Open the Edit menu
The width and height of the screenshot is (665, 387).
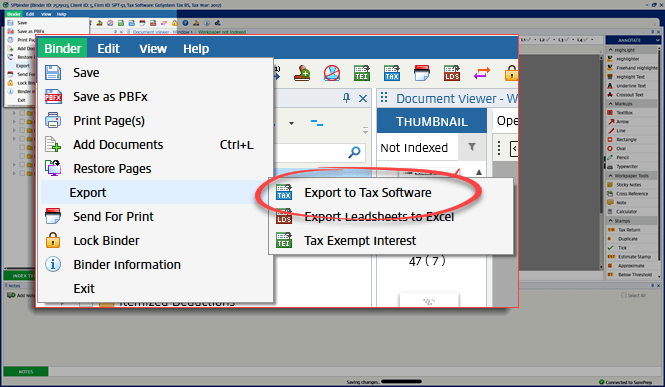tap(109, 49)
